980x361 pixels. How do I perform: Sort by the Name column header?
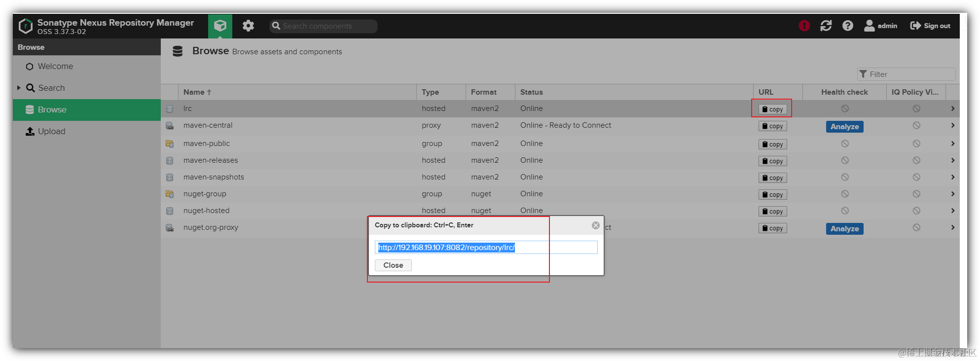click(297, 92)
